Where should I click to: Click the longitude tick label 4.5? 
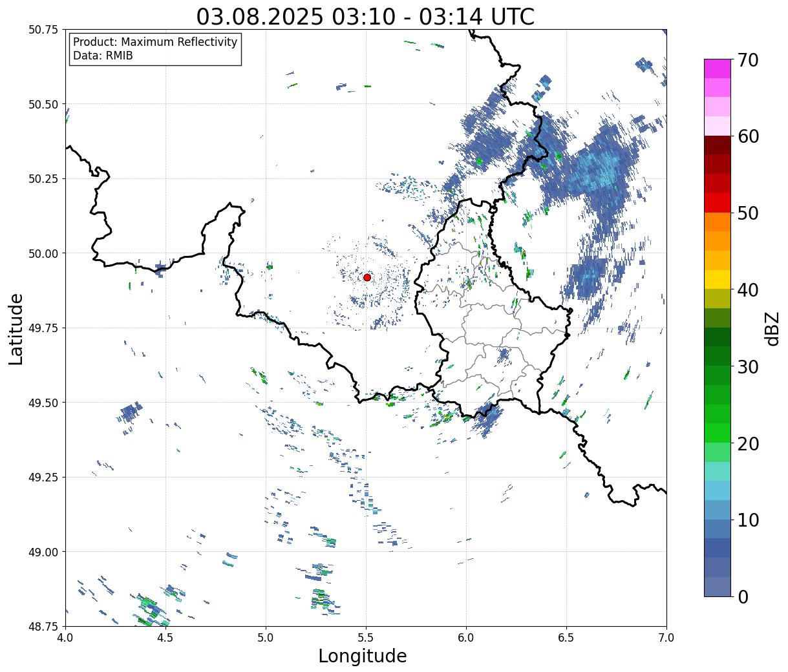pyautogui.click(x=165, y=638)
